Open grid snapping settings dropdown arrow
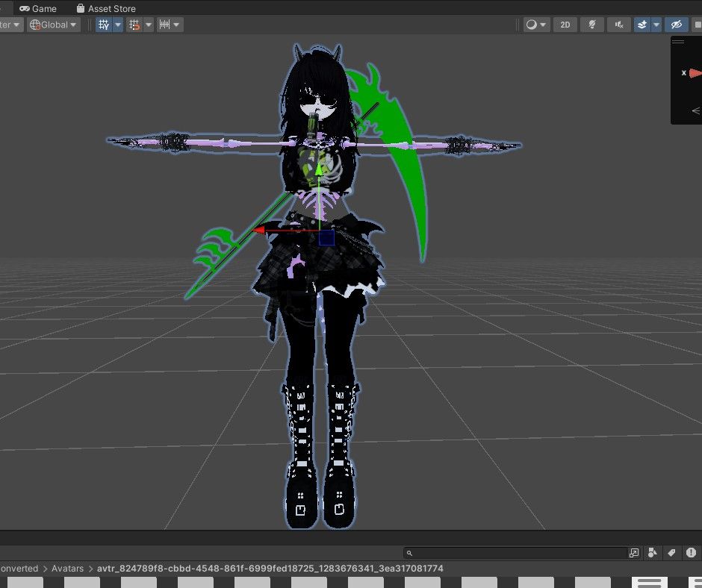This screenshot has height=588, width=702. click(149, 25)
